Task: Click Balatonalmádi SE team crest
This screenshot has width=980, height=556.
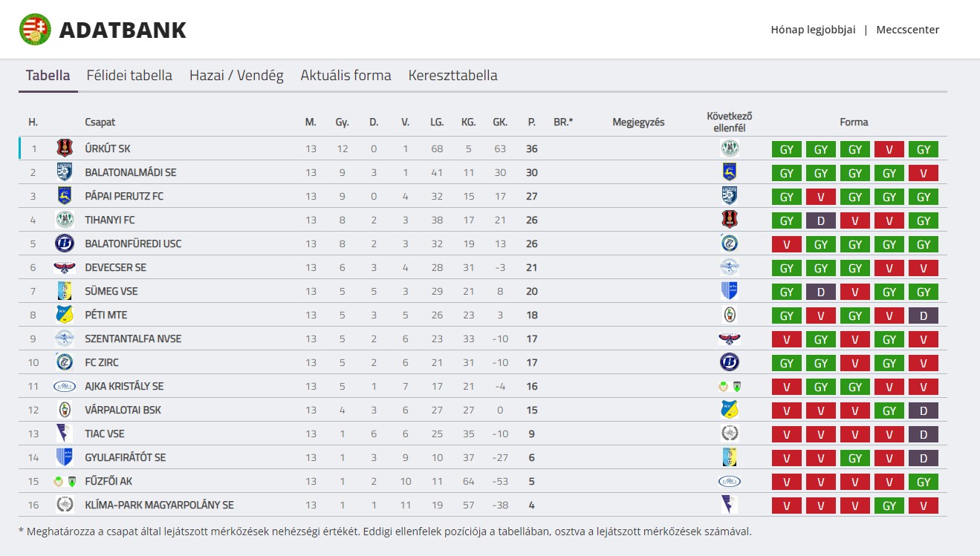Action: tap(65, 172)
